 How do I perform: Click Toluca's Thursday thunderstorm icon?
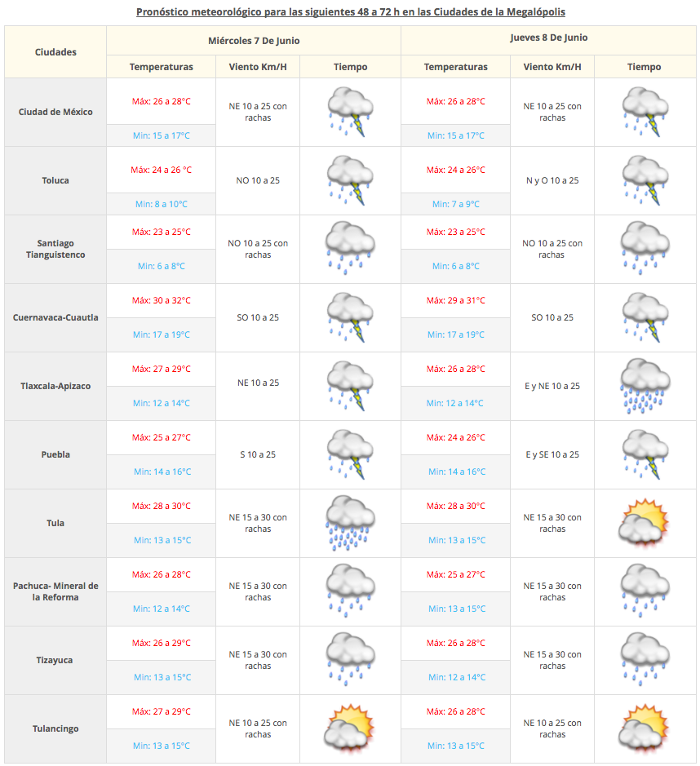(x=645, y=180)
